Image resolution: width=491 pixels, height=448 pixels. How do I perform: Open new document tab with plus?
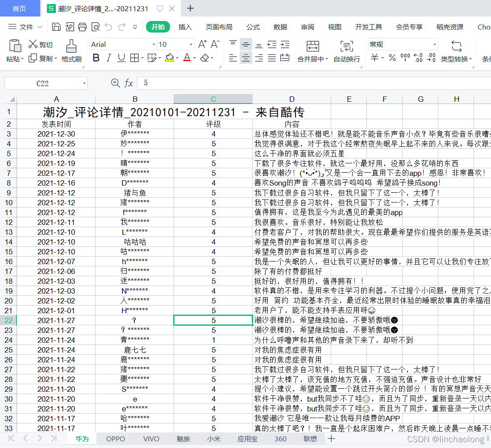[x=190, y=8]
